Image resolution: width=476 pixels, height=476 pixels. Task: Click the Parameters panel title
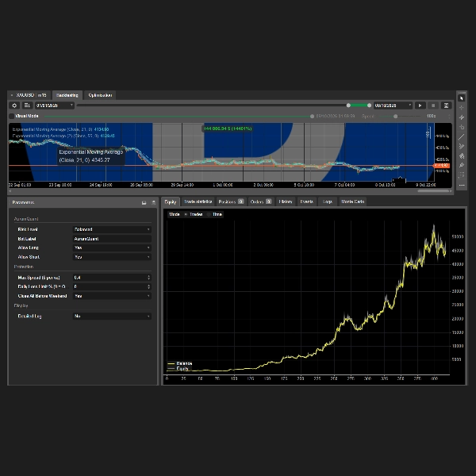click(23, 202)
